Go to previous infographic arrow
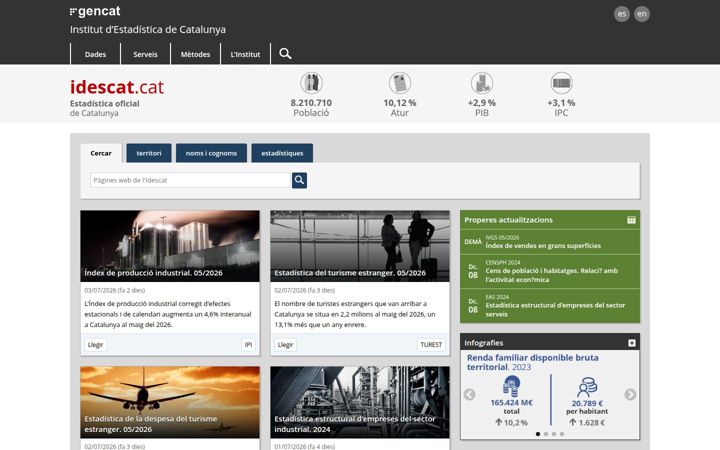 click(x=469, y=394)
